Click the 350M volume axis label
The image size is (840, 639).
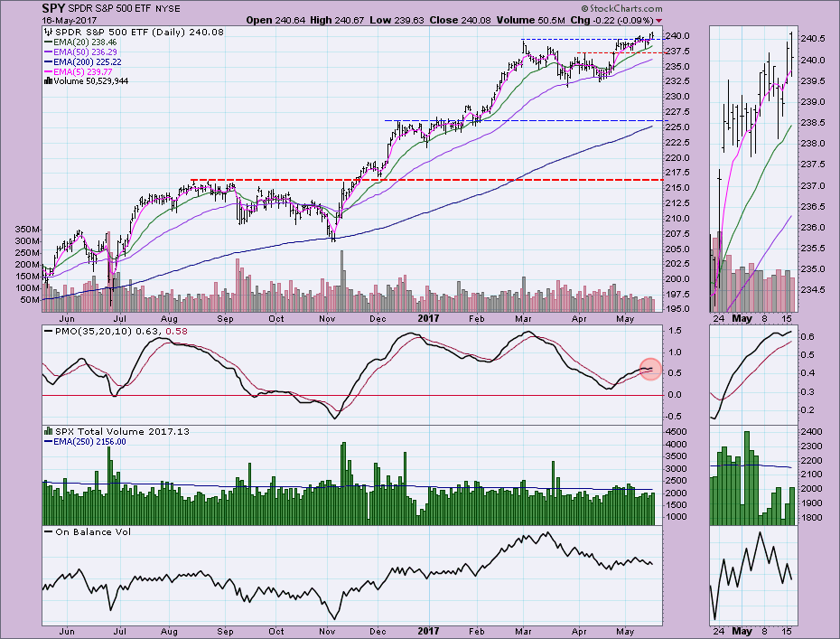coord(27,230)
